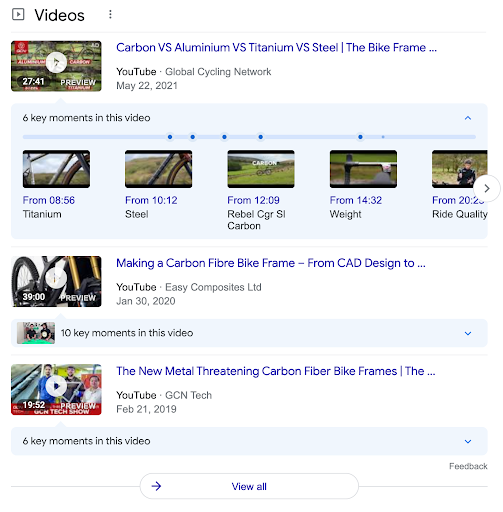Open the Titanium key moment thumbnail
This screenshot has height=512, width=503.
[56, 169]
